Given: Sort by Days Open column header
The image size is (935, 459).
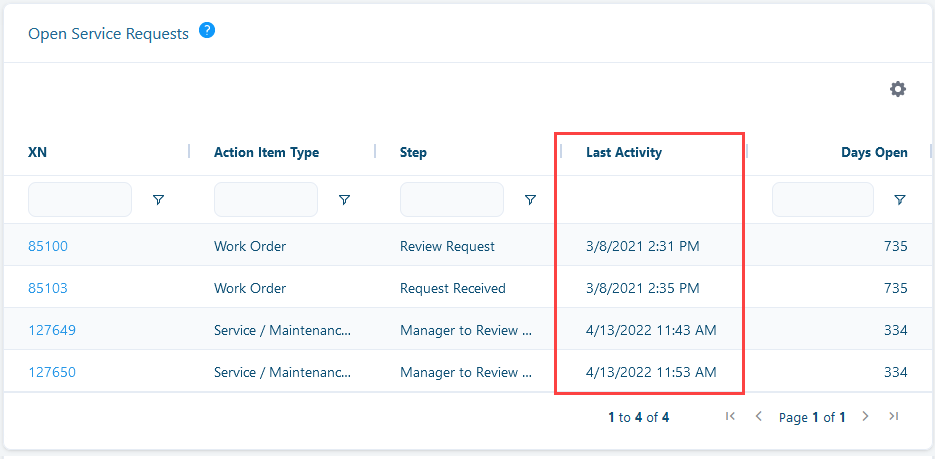Looking at the screenshot, I should (x=874, y=153).
